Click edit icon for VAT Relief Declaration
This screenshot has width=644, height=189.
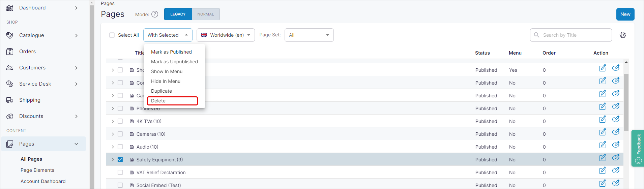(603, 170)
